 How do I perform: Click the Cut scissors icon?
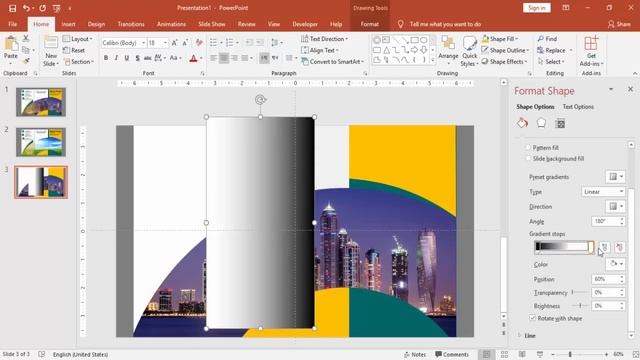(x=26, y=38)
